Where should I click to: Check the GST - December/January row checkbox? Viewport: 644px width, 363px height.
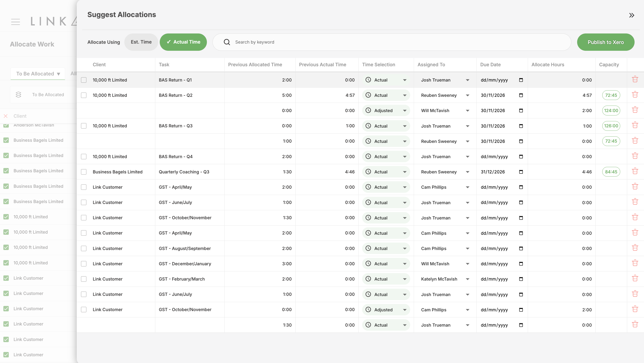[84, 264]
